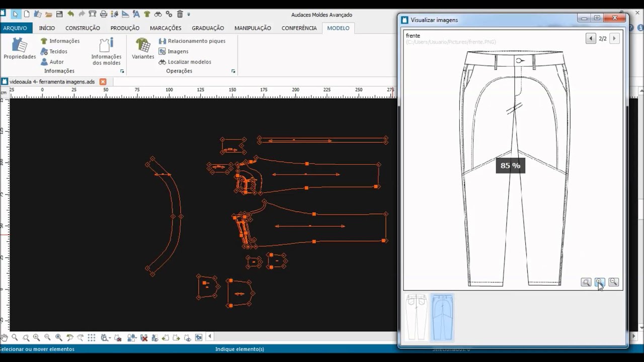Click the green shirt icon in quick toolbar
The height and width of the screenshot is (362, 644).
pos(147,14)
